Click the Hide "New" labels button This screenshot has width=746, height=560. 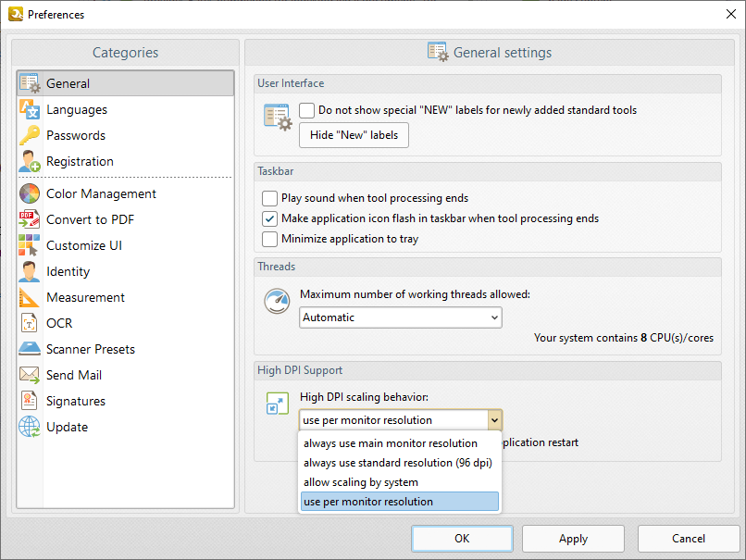click(x=354, y=135)
